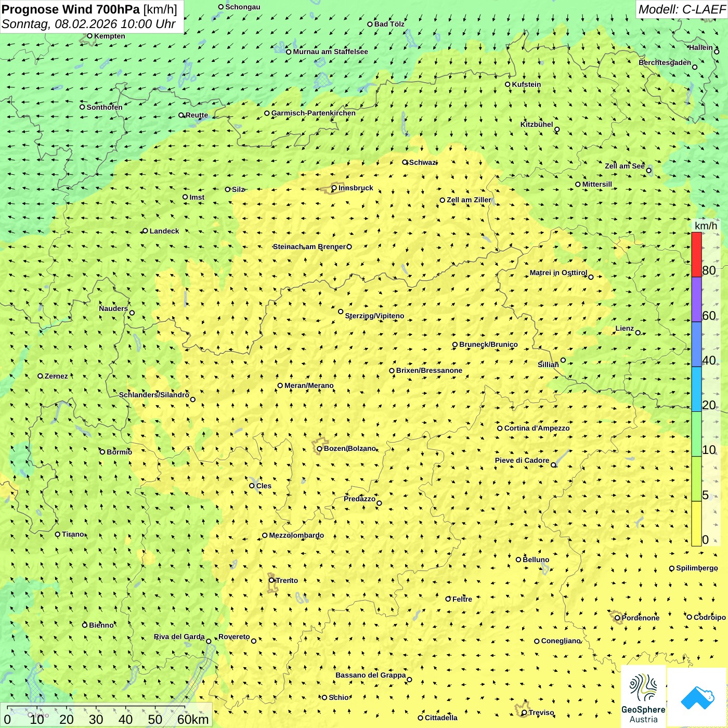Click the 'Mezzolombardo' label
The width and height of the screenshot is (728, 728).
[296, 535]
